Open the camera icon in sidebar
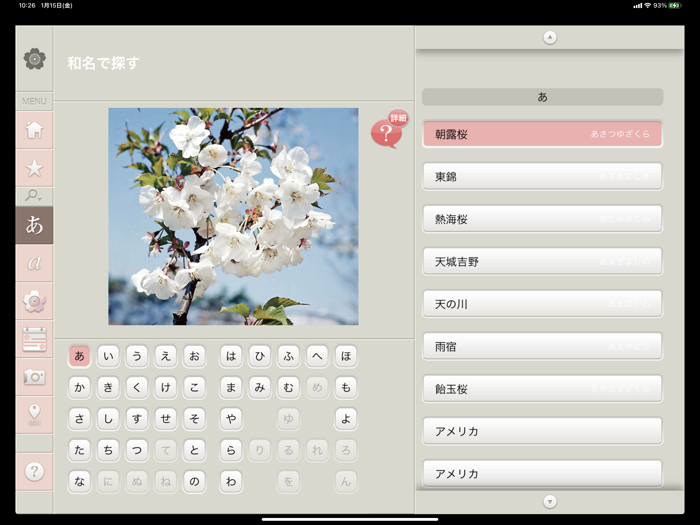Viewport: 700px width, 525px height. (x=34, y=377)
